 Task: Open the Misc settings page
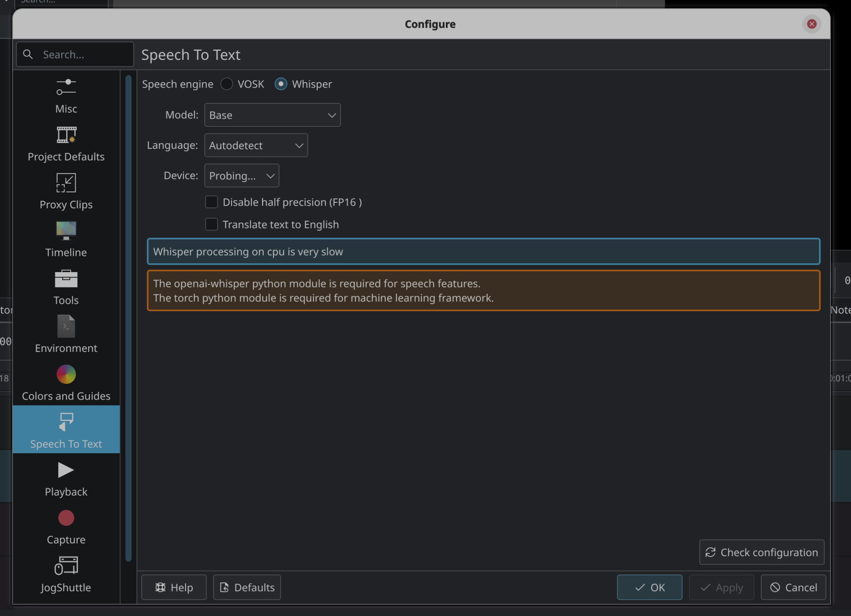coord(66,96)
